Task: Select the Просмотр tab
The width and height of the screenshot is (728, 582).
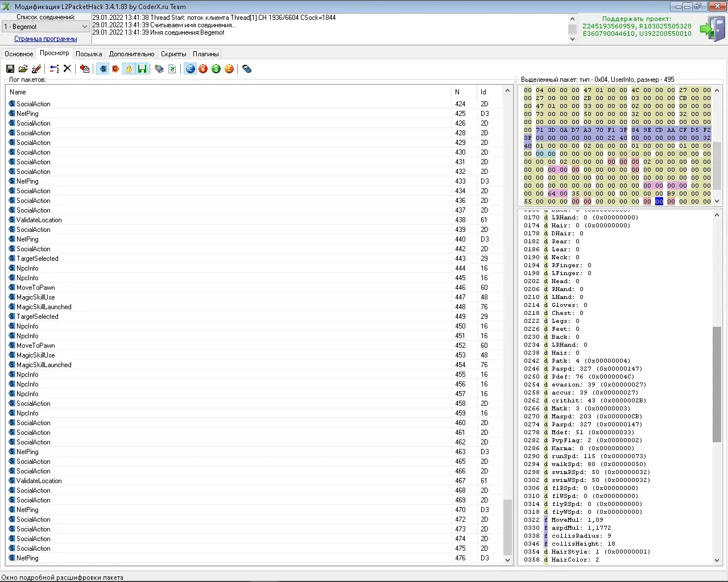Action: coord(55,53)
